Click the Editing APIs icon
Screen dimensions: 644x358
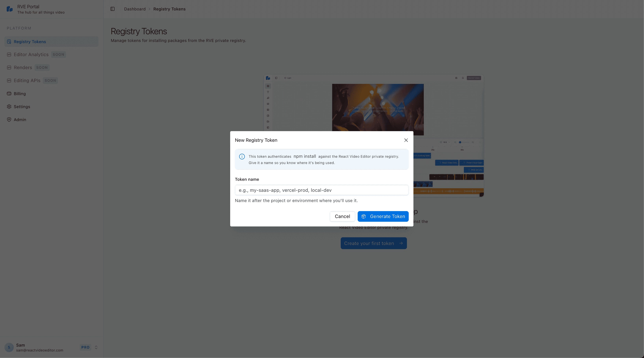[9, 81]
